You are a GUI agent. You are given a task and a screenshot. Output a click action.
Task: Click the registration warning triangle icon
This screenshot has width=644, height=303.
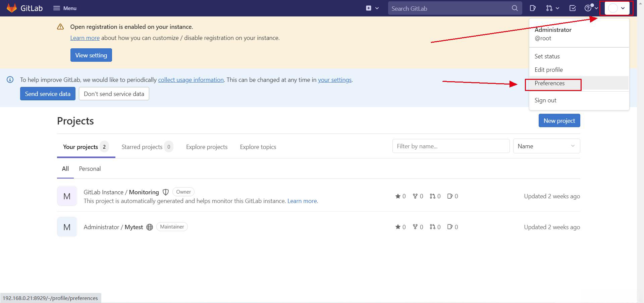(x=60, y=27)
